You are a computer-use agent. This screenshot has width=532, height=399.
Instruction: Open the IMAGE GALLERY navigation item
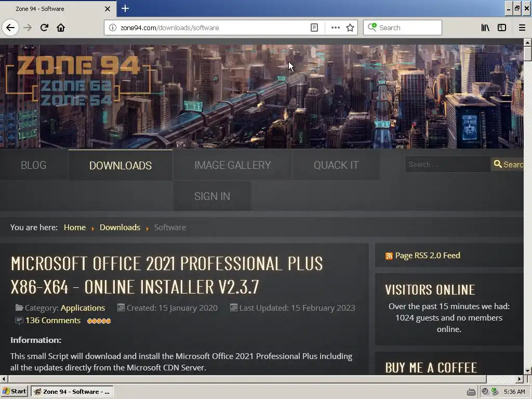tap(232, 165)
